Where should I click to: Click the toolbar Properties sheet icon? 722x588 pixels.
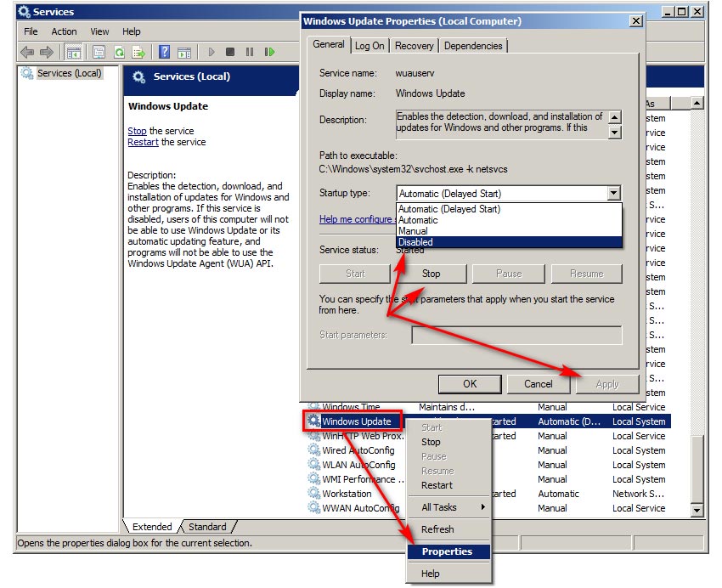(x=99, y=52)
